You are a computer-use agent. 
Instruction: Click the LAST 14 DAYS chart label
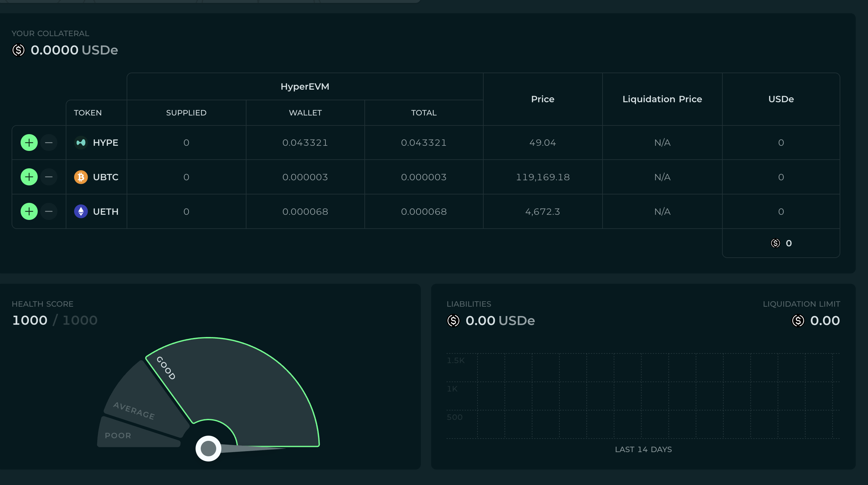click(643, 450)
